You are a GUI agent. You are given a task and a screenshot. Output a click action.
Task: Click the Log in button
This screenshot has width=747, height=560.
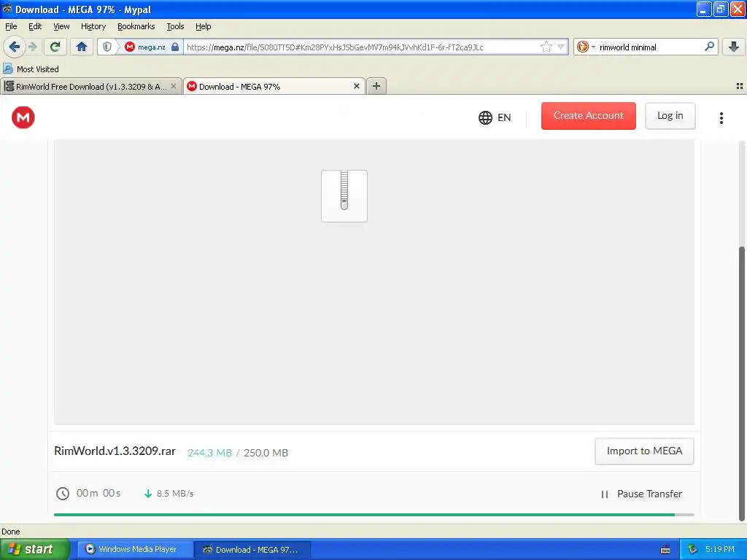coord(670,116)
